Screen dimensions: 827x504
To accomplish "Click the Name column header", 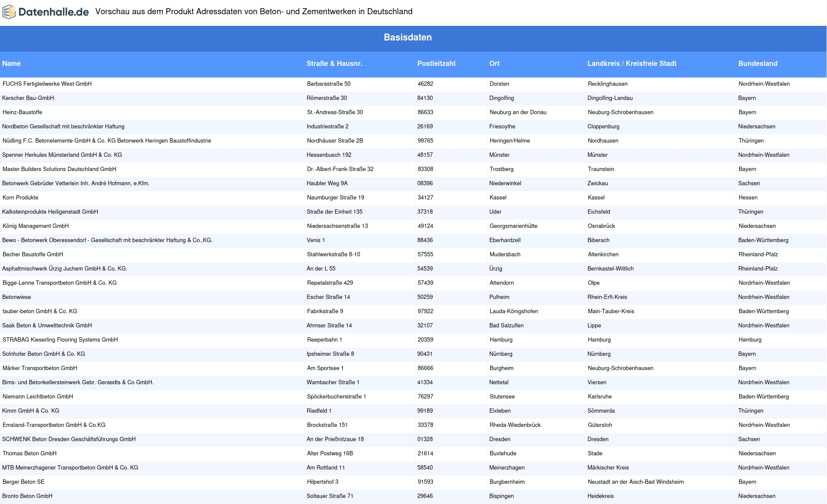I will [x=11, y=63].
